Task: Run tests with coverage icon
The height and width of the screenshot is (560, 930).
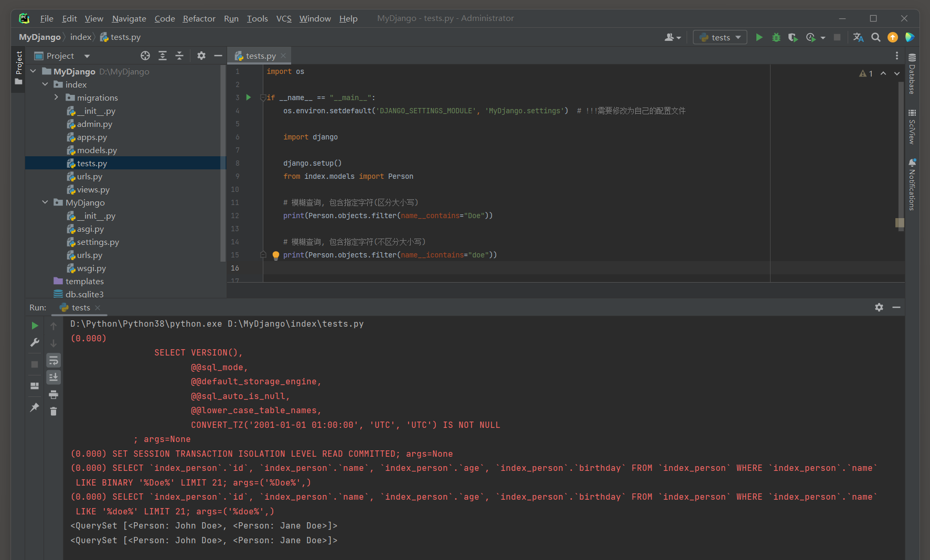Action: (x=793, y=37)
